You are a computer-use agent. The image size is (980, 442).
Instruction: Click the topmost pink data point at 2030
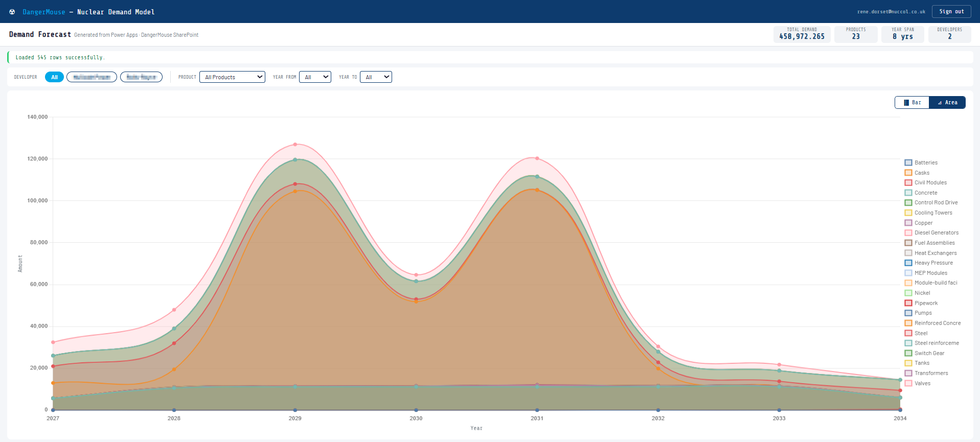coord(416,275)
